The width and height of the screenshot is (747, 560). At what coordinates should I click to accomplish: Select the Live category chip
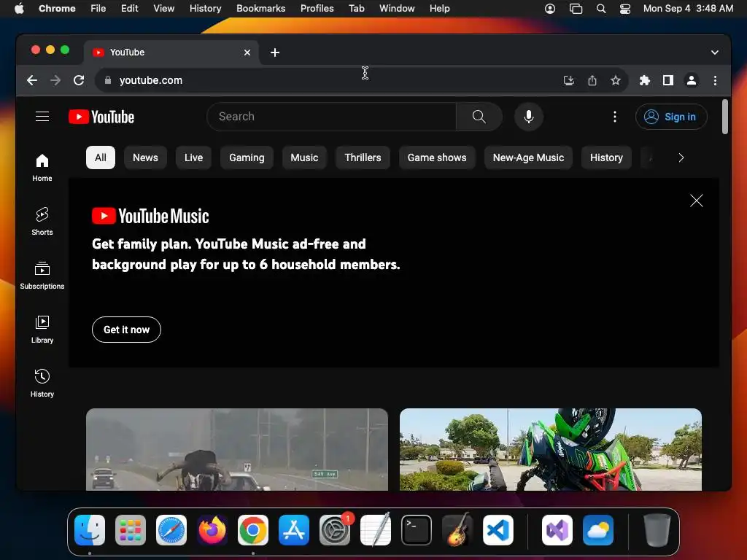tap(193, 157)
